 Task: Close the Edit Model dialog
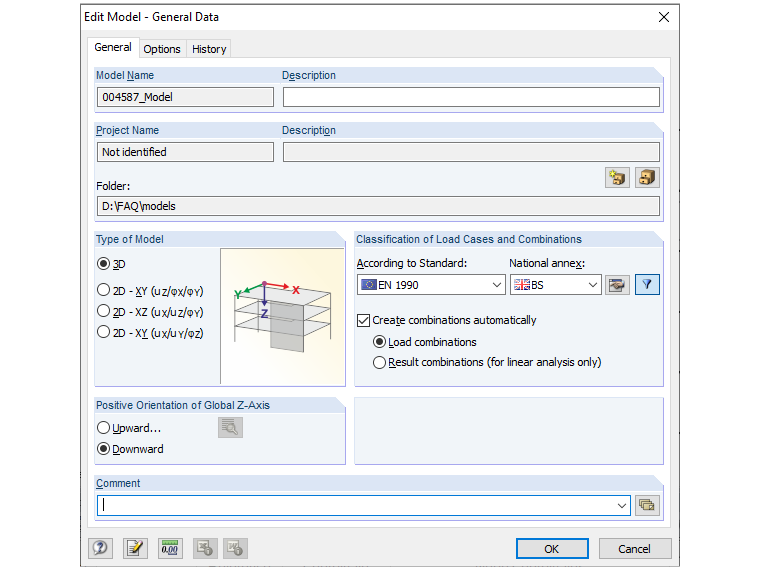tap(664, 17)
